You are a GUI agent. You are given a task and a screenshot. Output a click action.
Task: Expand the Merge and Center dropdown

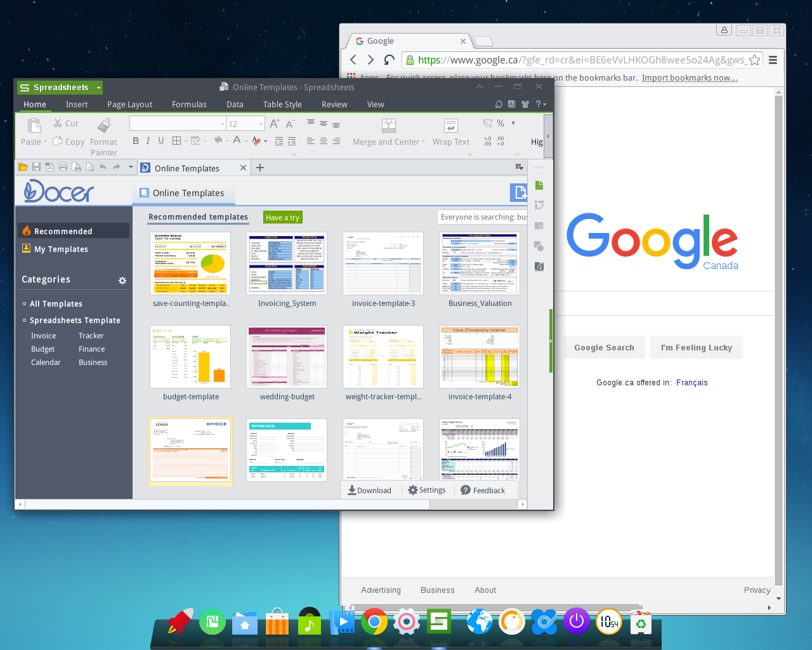click(x=423, y=142)
